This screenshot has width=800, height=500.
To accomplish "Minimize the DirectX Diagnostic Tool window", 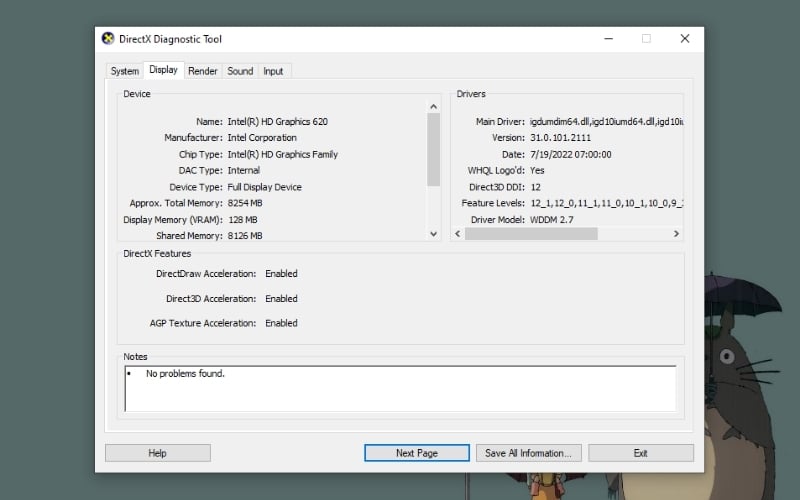I will [608, 39].
